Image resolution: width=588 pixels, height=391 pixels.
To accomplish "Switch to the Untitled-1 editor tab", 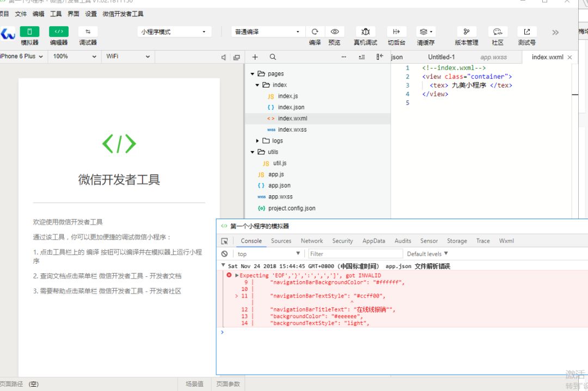I will [x=442, y=57].
